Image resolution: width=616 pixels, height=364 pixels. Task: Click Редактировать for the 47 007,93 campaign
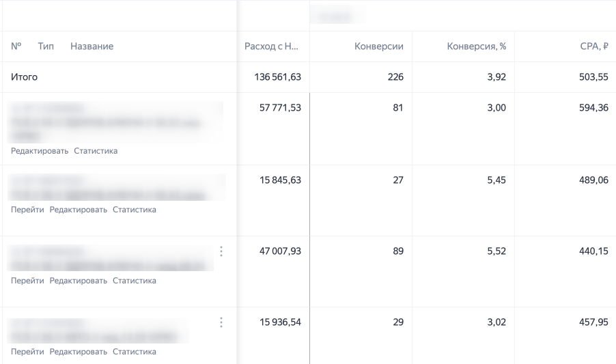pos(79,281)
